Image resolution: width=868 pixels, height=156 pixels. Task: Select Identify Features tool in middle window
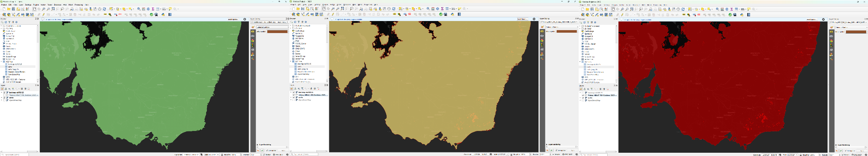428,9
